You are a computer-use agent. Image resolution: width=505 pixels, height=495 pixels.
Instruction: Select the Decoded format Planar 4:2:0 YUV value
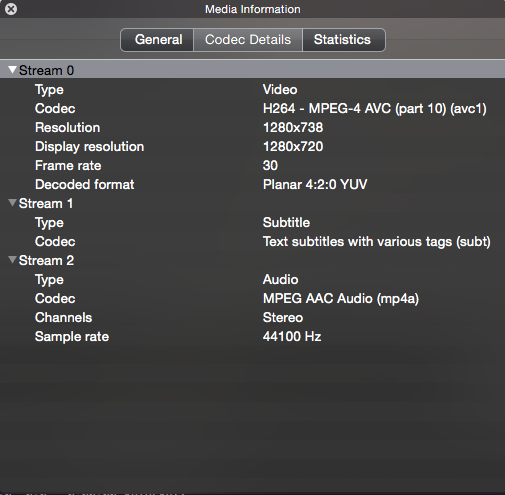coord(315,184)
